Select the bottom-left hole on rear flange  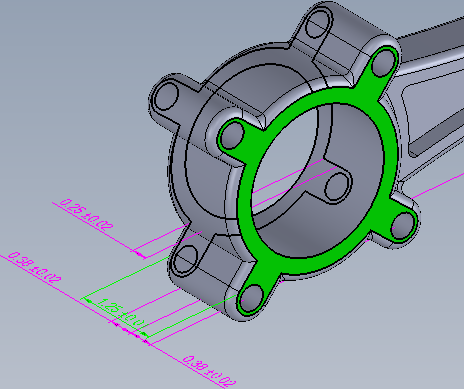(186, 260)
